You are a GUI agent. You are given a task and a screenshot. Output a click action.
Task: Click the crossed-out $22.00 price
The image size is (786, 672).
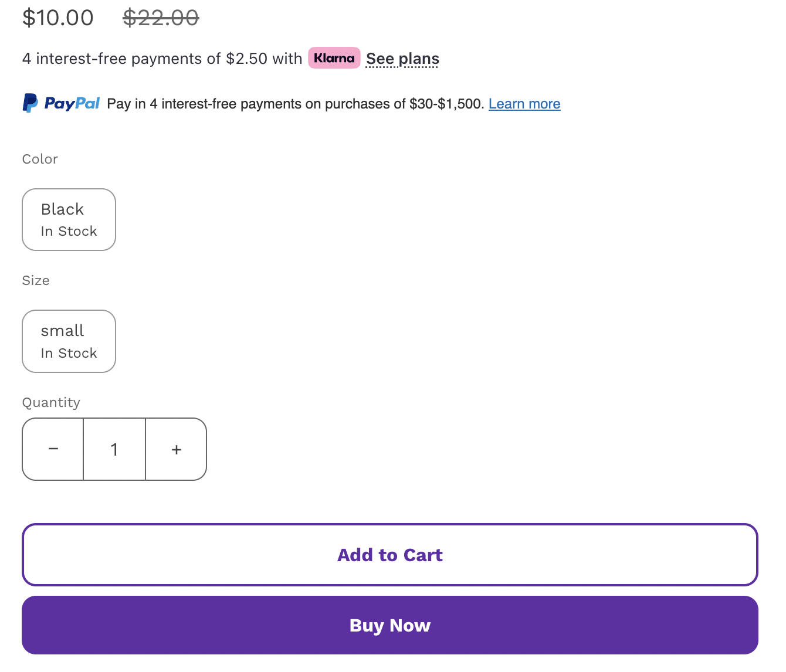coord(161,18)
